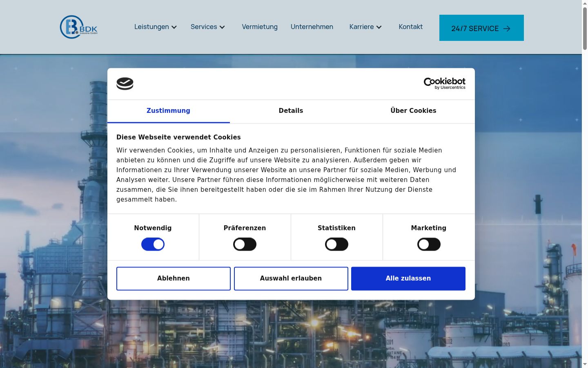Image resolution: width=588 pixels, height=368 pixels.
Task: Open the Cookiebot by Usercentrics logo link
Action: tap(445, 83)
